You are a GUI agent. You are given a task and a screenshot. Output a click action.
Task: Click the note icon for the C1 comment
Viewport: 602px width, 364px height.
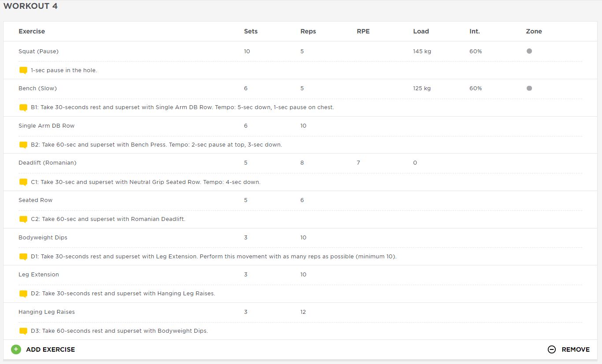click(x=23, y=182)
